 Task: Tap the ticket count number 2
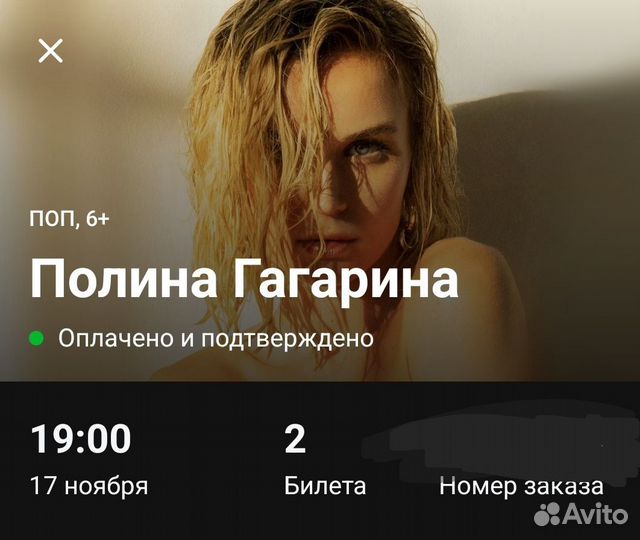point(295,439)
